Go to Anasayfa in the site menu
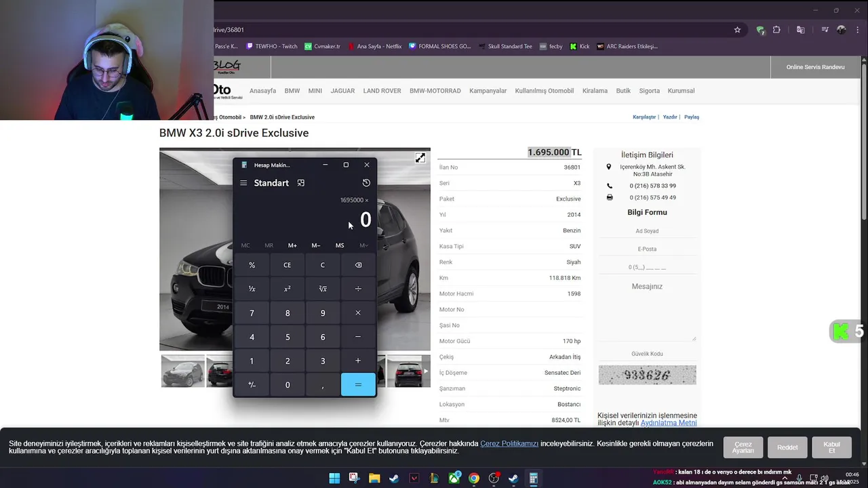The image size is (868, 488). pos(262,91)
